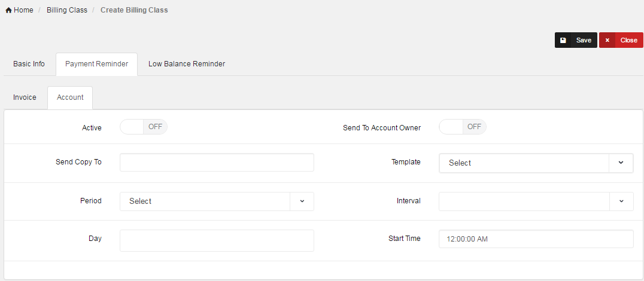The image size is (644, 281).
Task: Toggle the Active switch on
Action: point(144,127)
